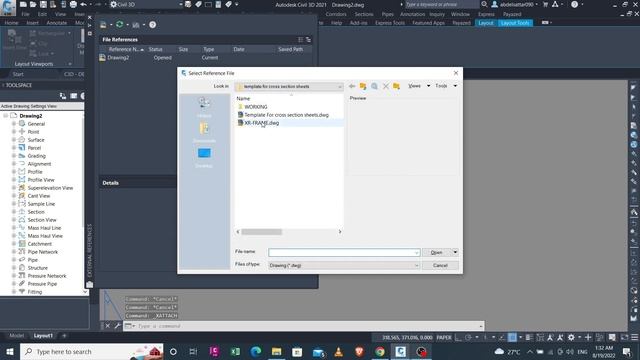Viewport: 640px width, 360px height.
Task: Open VLC media player from taskbar
Action: click(x=338, y=351)
